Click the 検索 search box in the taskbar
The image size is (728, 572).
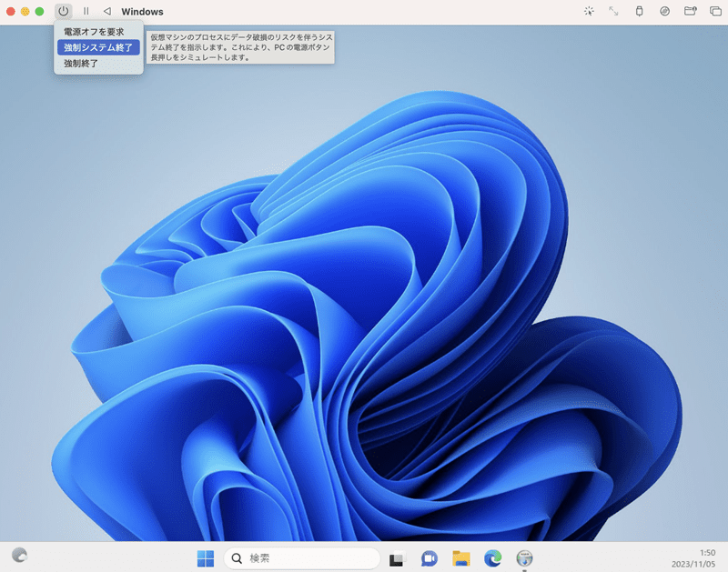pos(302,558)
